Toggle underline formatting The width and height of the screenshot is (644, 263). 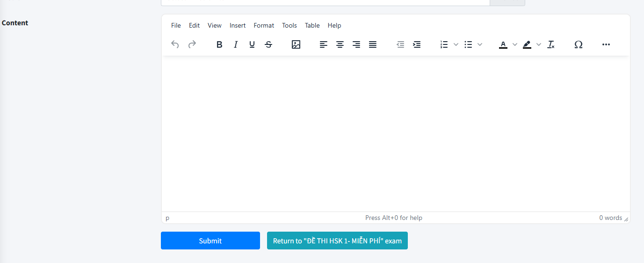pyautogui.click(x=252, y=44)
